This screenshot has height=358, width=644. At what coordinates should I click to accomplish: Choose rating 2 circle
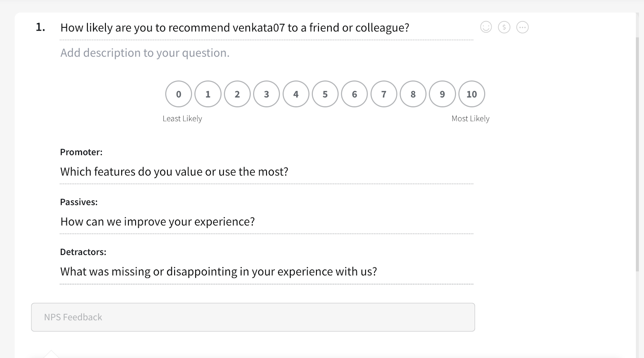[237, 94]
